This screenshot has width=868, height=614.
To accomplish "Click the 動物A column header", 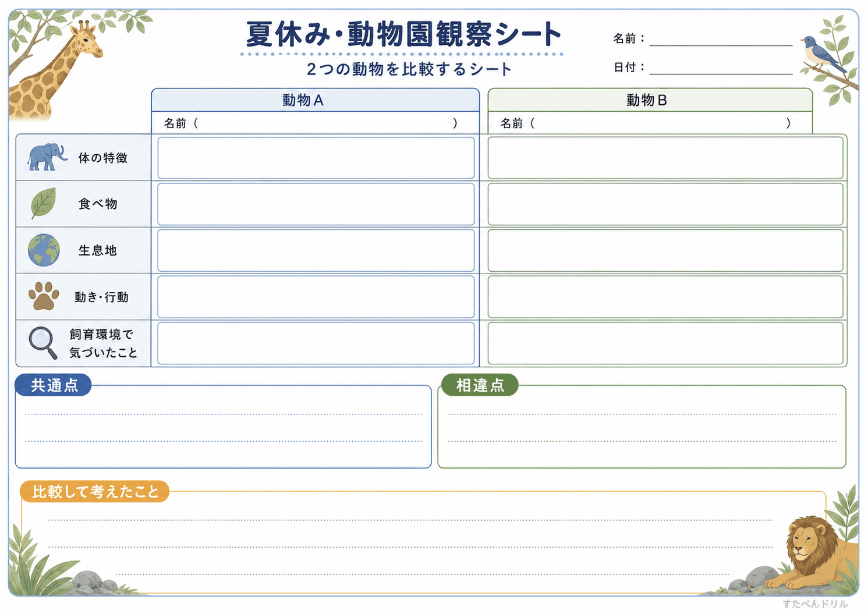I will click(315, 100).
